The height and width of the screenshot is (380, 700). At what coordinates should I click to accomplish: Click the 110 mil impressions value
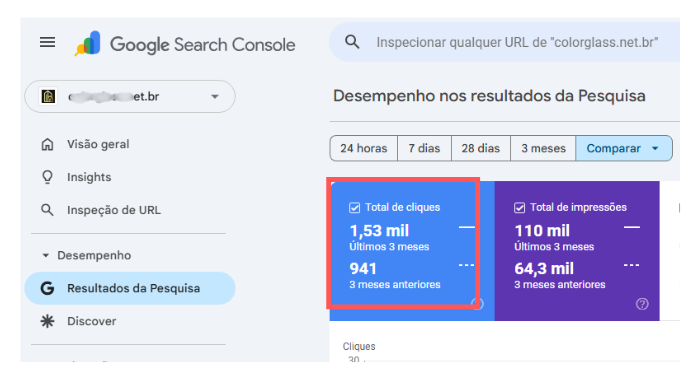[542, 231]
